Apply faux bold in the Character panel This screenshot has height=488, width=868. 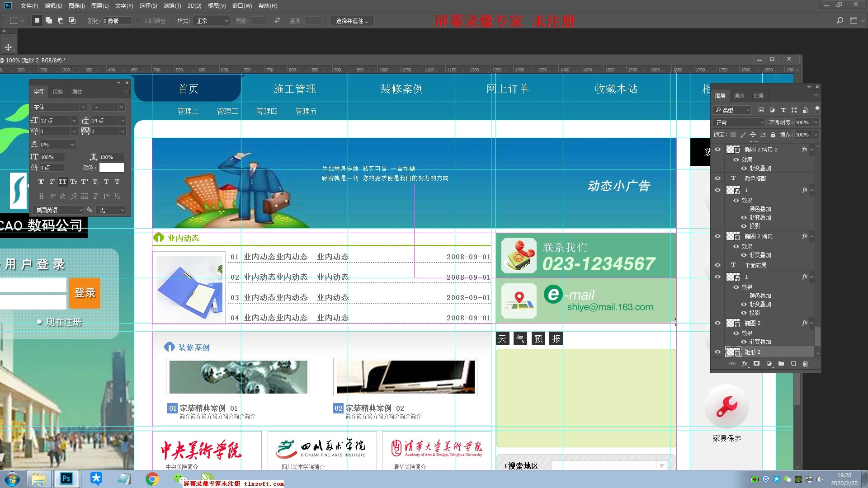tap(41, 182)
